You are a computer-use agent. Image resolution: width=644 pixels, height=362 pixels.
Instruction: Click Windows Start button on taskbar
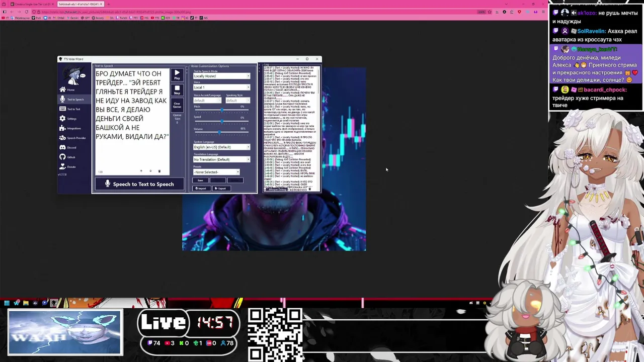coord(7,303)
